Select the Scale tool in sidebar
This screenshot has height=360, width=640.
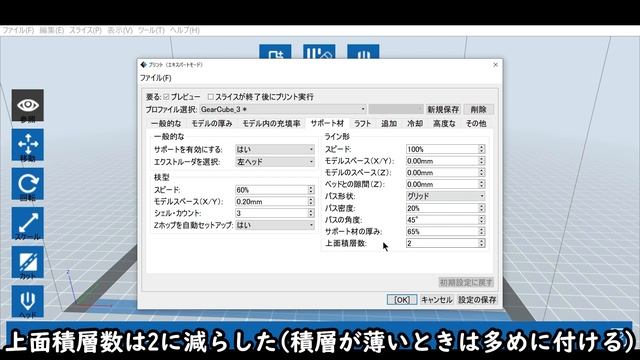(28, 224)
